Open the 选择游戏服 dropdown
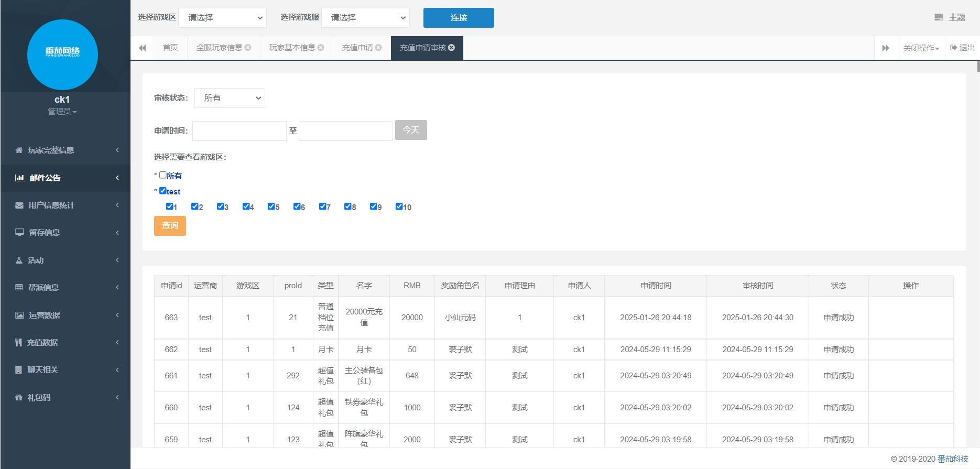 coord(365,18)
